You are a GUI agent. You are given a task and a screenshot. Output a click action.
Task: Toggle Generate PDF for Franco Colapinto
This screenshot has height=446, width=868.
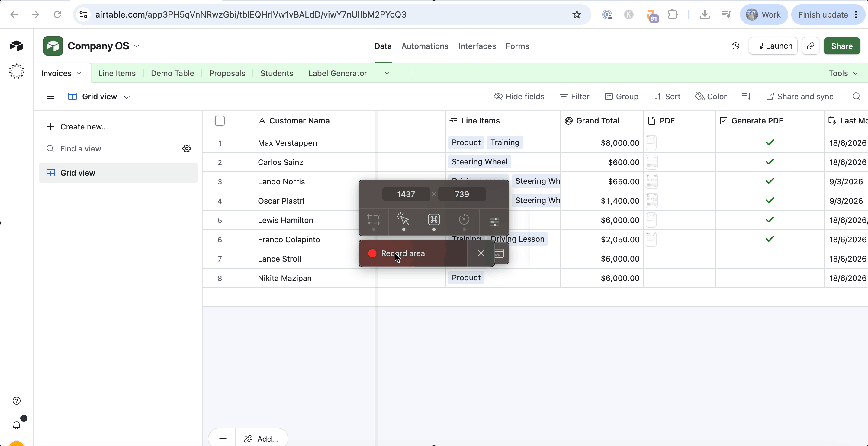tap(770, 239)
